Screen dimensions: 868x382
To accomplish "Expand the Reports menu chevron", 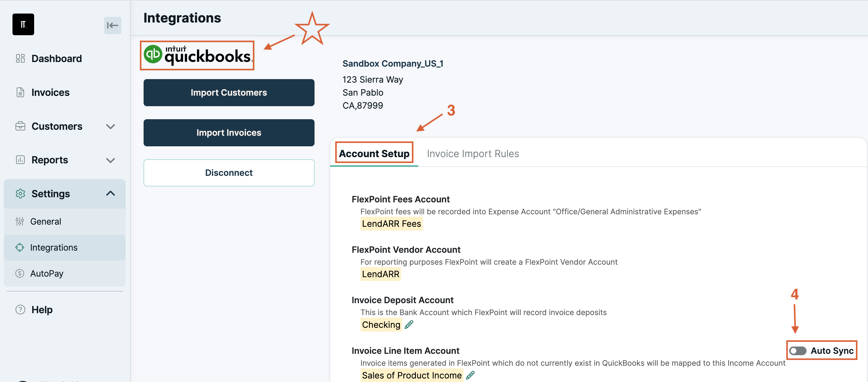I will (111, 160).
